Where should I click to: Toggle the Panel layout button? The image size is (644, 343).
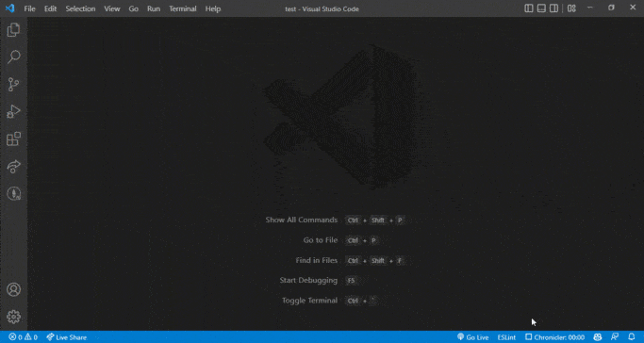(x=542, y=8)
